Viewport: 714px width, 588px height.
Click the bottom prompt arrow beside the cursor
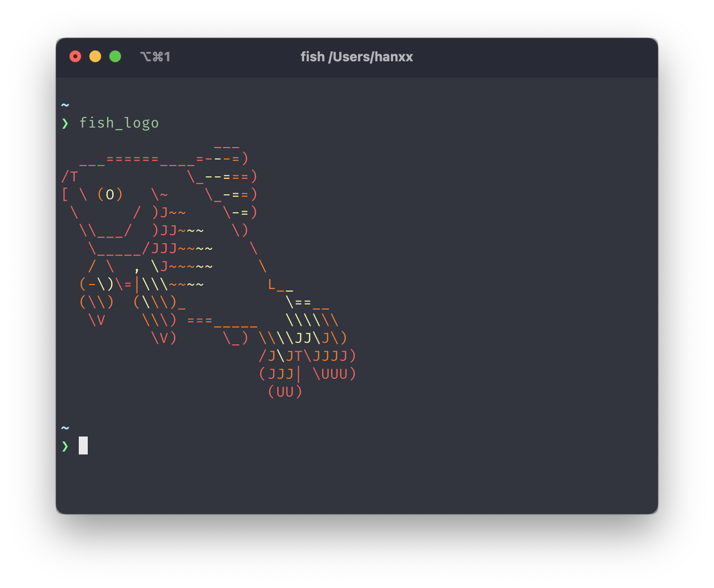pos(65,446)
